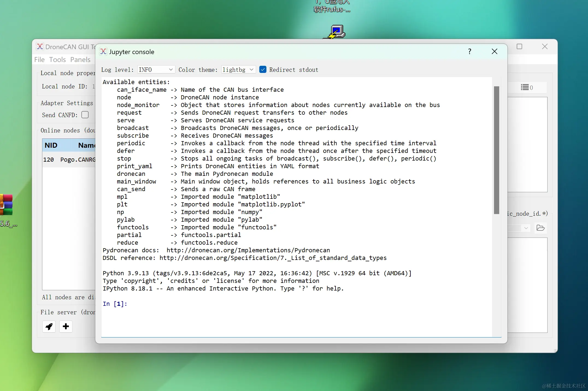Click the question mark help button

click(x=469, y=52)
